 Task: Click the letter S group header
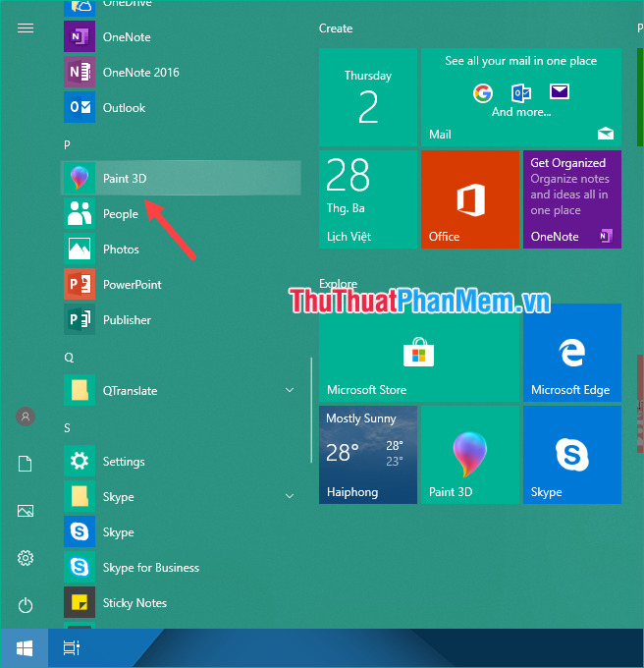tap(67, 427)
